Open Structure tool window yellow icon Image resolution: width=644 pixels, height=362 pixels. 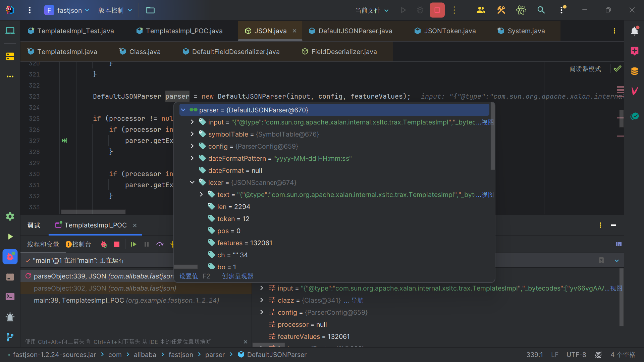pos(10,56)
